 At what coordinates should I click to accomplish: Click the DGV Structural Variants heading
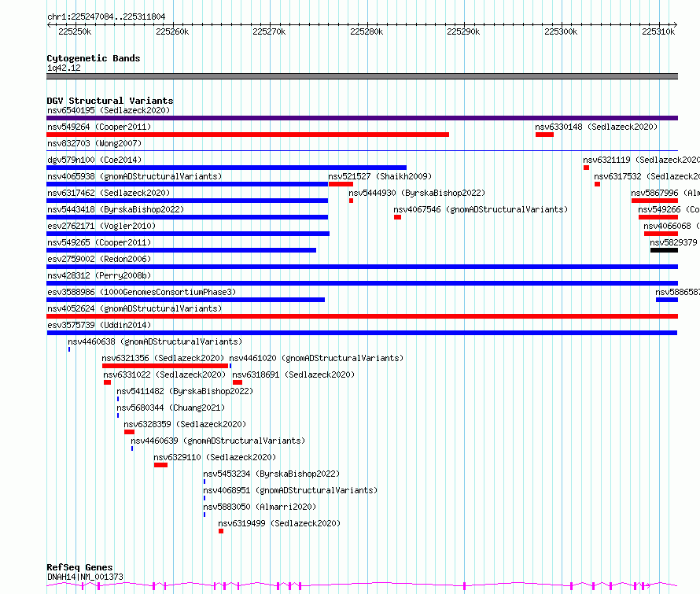(x=110, y=101)
